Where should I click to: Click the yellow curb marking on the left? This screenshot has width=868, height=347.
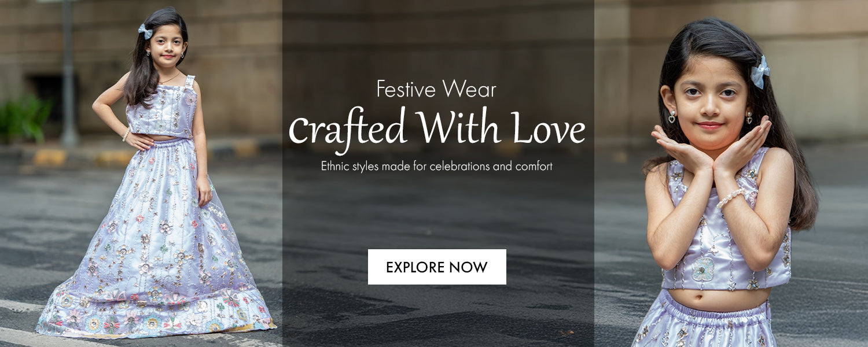tap(50, 157)
